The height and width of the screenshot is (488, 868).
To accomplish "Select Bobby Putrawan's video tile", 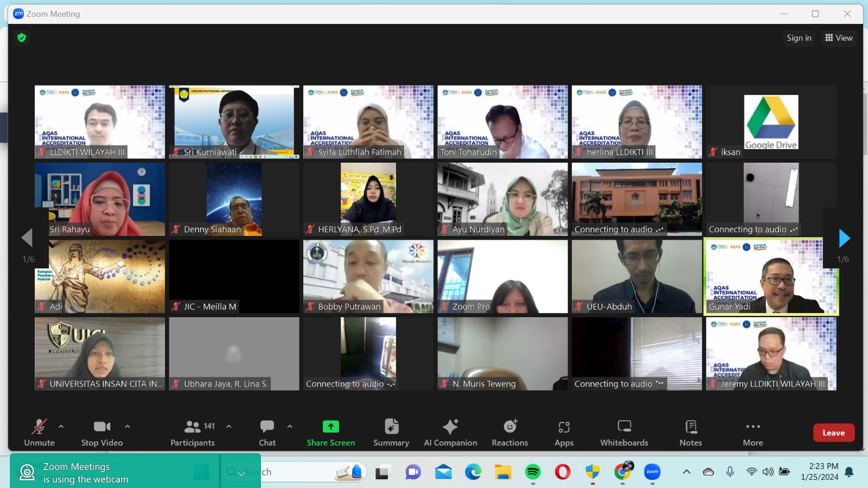I will (x=368, y=277).
